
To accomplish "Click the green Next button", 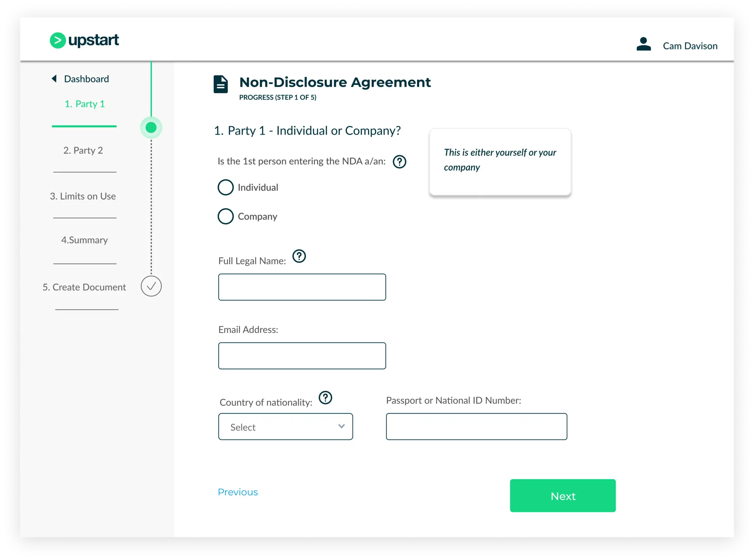I will point(563,496).
